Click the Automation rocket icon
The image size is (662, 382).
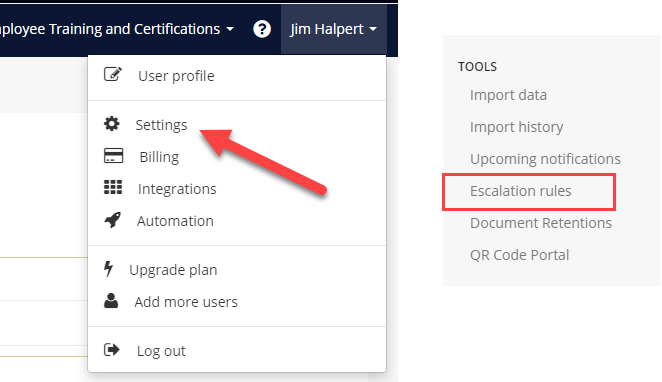[113, 220]
